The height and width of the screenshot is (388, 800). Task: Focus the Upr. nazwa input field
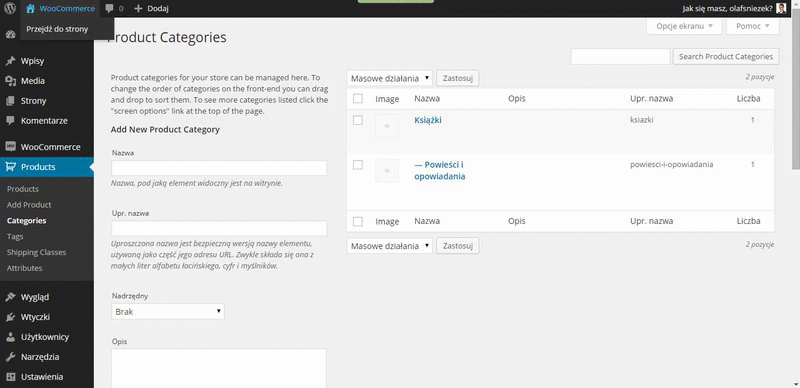[x=219, y=228]
